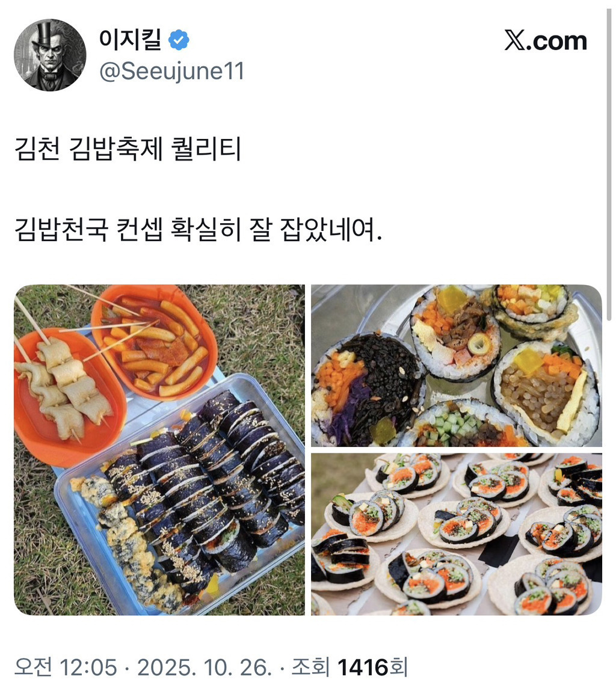The image size is (616, 685).
Task: Click the post timestamp 오전 12:05
Action: pos(66,667)
